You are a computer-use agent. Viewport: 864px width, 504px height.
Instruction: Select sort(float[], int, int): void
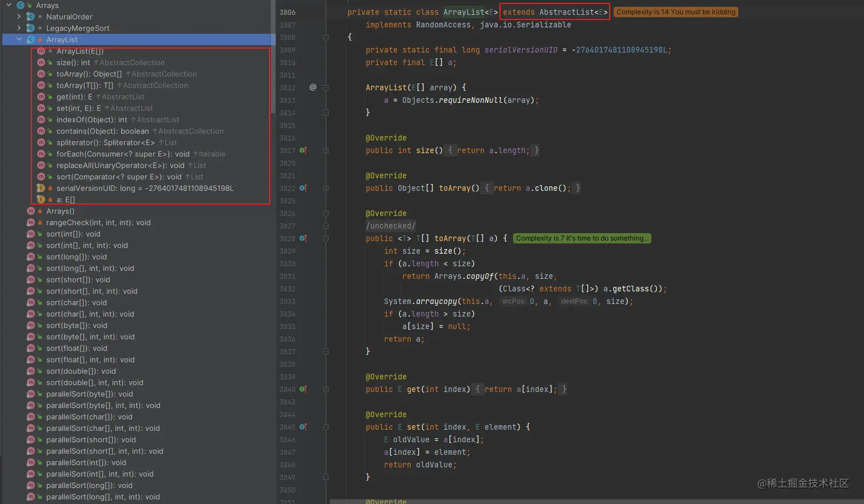(90, 359)
